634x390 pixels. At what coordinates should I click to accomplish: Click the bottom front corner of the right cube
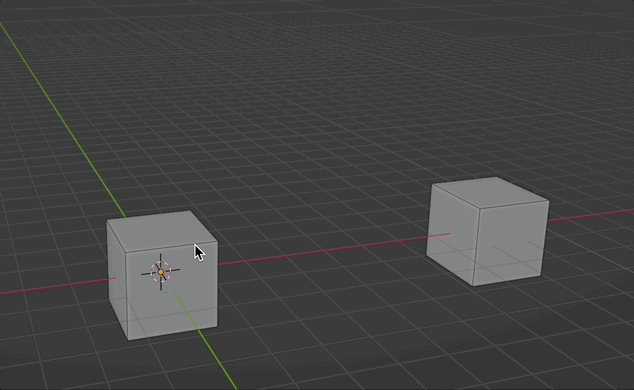click(x=473, y=286)
